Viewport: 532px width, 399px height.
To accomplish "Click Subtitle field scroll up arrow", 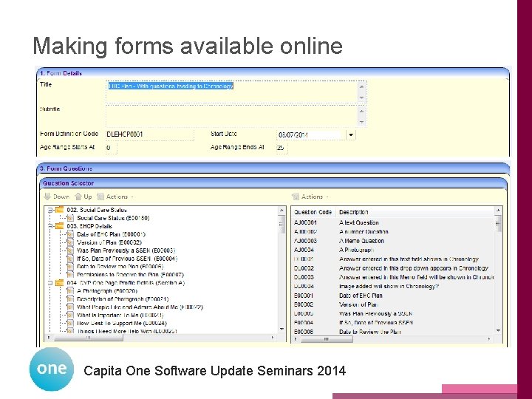I will point(361,111).
